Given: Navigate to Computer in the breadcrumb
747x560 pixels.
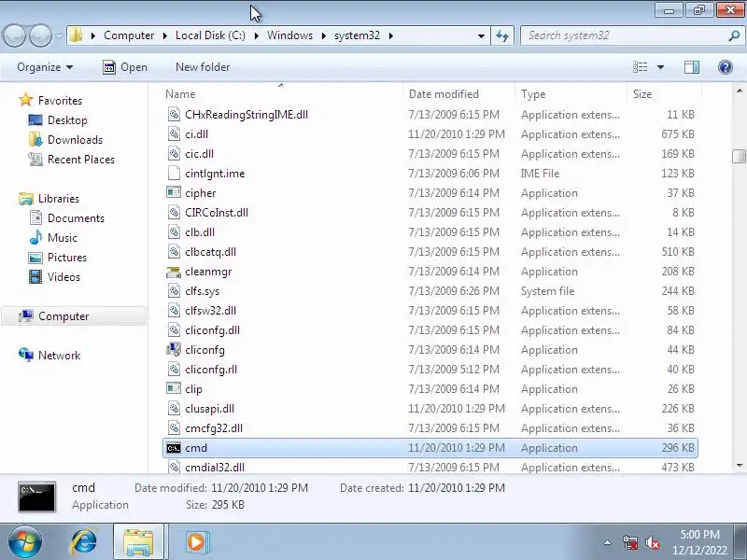Looking at the screenshot, I should tap(129, 35).
